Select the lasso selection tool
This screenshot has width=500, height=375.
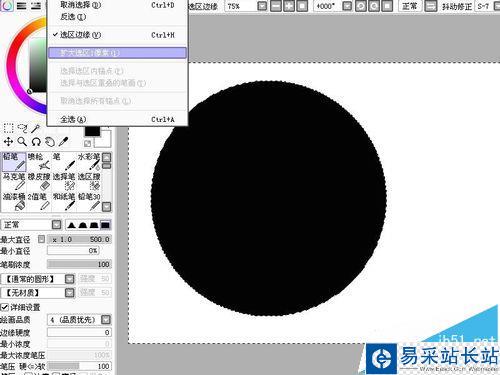pos(22,128)
